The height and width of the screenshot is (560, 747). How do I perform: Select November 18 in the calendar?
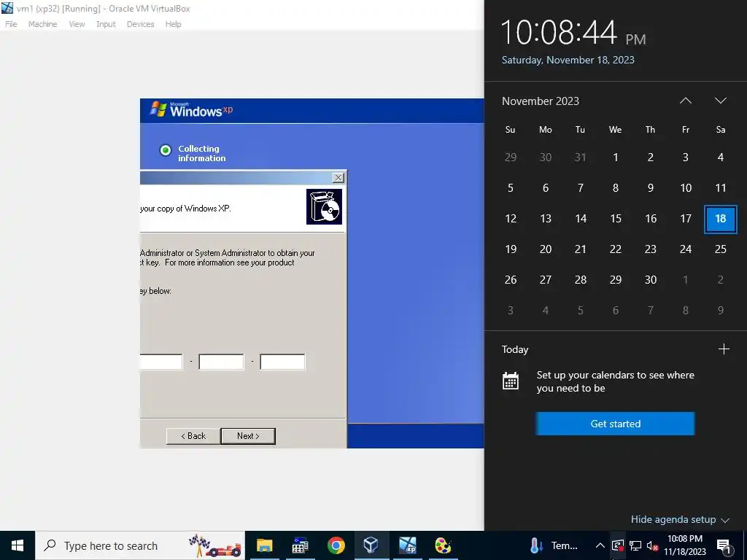720,219
